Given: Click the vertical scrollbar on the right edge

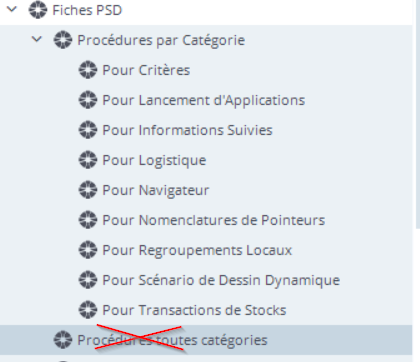Looking at the screenshot, I should point(417,113).
